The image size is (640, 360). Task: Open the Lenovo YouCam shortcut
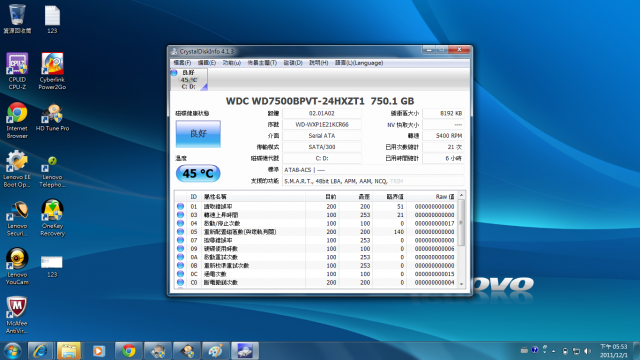(x=17, y=266)
